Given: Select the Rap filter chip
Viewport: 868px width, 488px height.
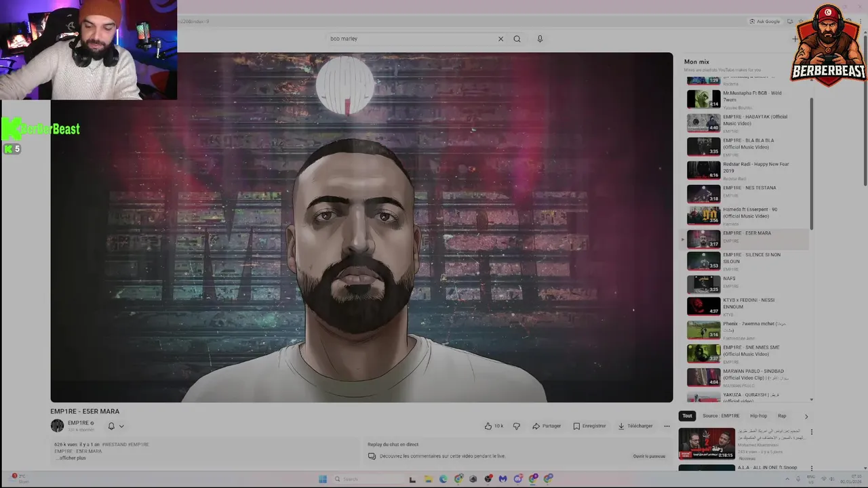Looking at the screenshot, I should click(x=782, y=416).
